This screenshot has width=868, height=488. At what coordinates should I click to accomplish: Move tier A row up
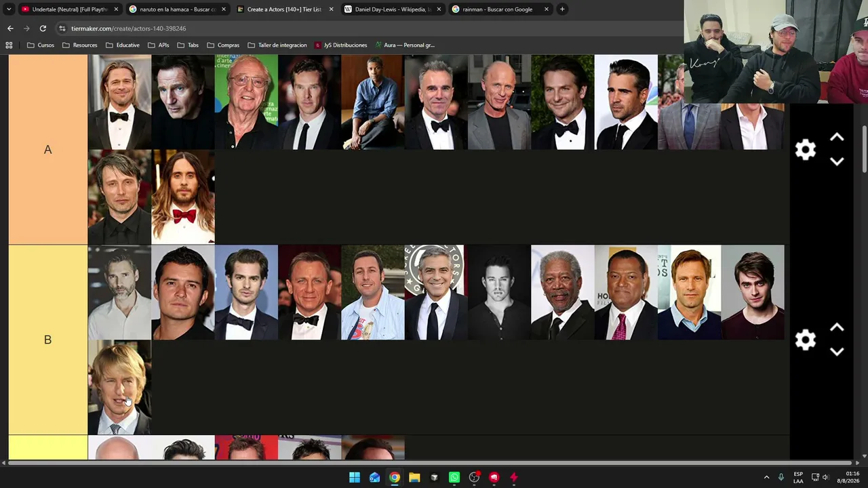click(837, 138)
